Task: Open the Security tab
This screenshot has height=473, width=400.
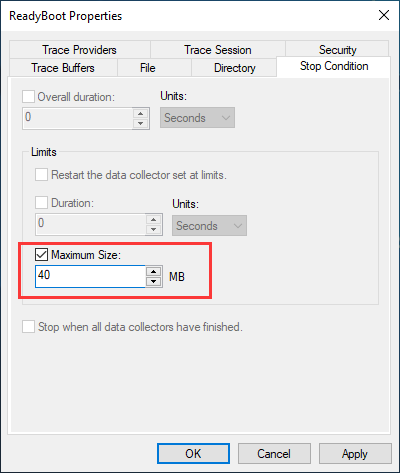Action: (x=337, y=50)
